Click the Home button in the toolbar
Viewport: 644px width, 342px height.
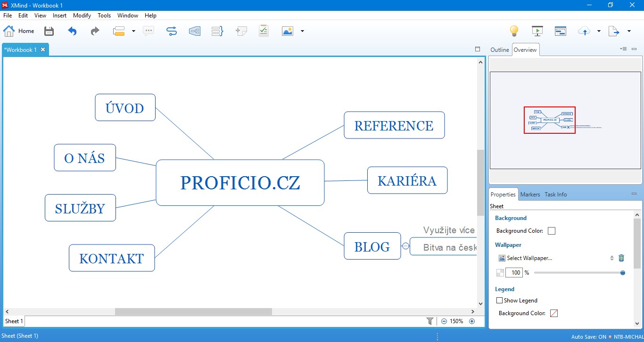(x=19, y=31)
